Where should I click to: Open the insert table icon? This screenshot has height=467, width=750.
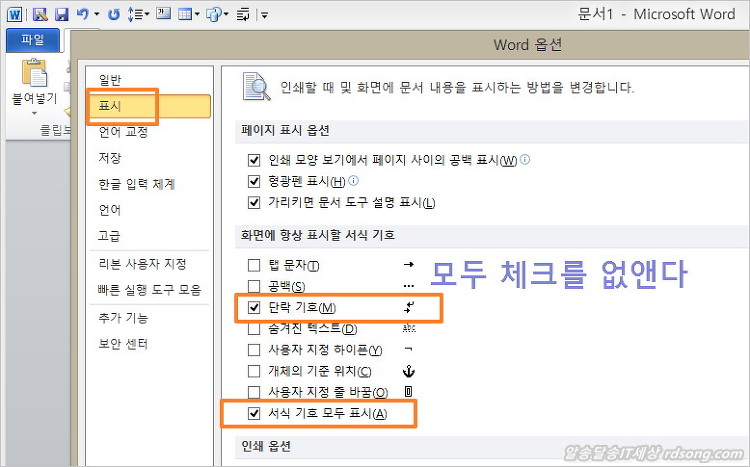tap(184, 14)
